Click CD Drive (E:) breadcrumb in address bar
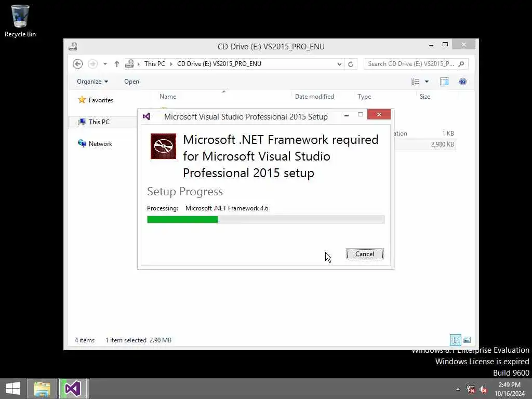 [219, 64]
